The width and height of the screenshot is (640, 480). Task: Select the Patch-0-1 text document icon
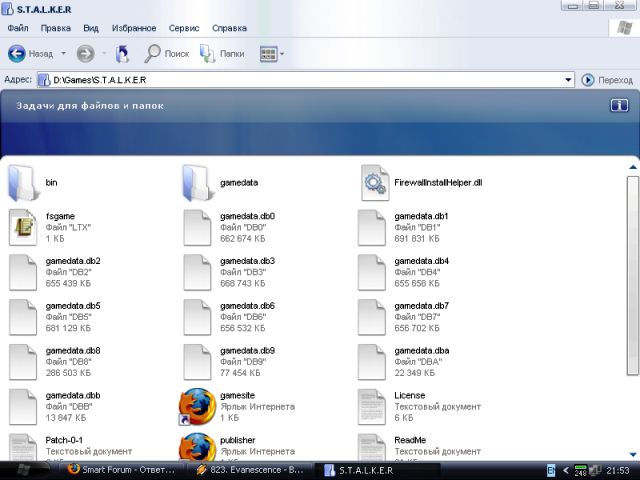point(23,448)
